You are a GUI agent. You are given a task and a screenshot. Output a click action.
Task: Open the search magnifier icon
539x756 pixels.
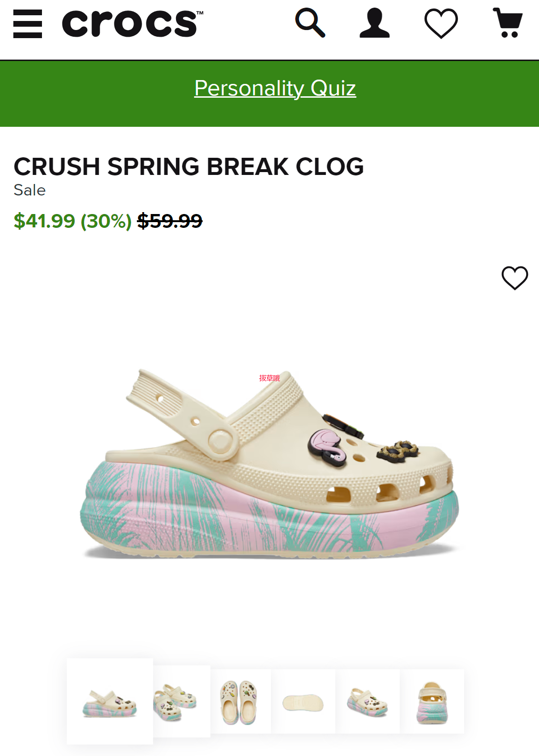[310, 23]
